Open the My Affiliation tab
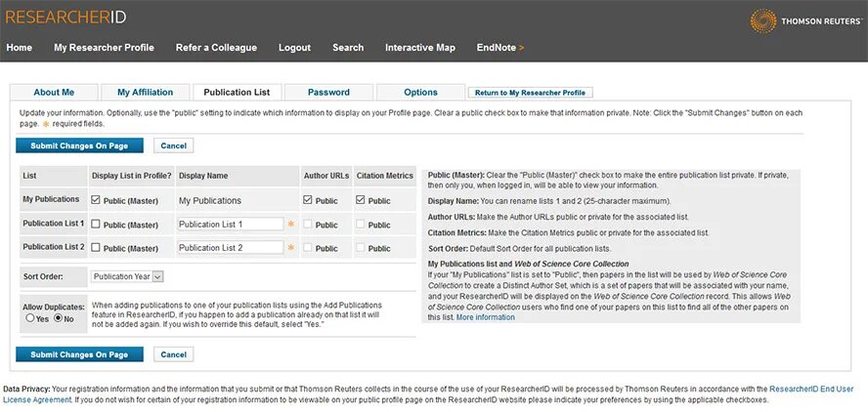The width and height of the screenshot is (868, 412). pos(145,93)
